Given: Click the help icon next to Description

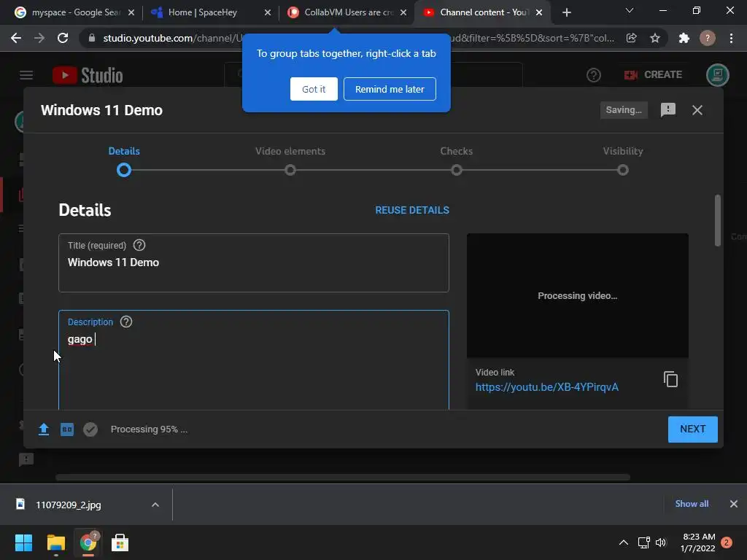Looking at the screenshot, I should tap(126, 322).
